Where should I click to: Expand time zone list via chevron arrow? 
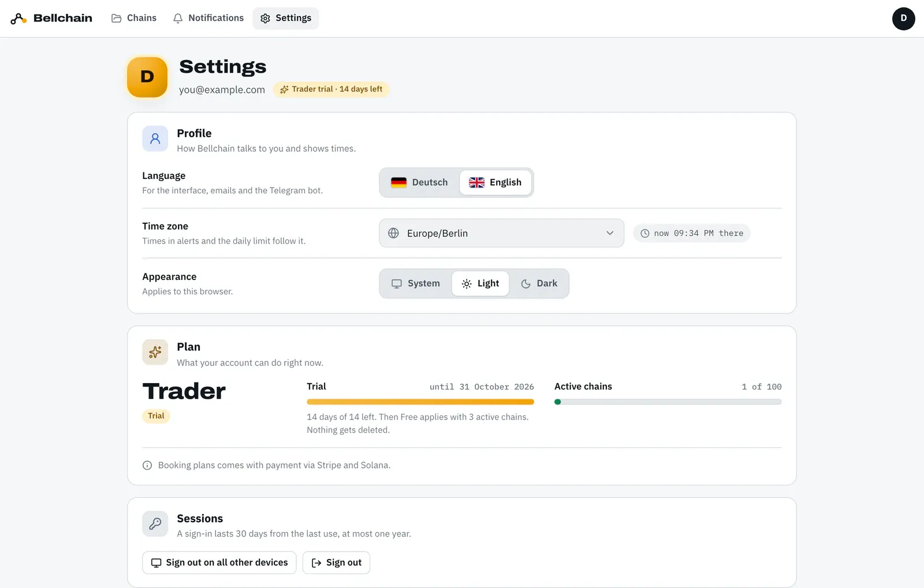point(610,233)
